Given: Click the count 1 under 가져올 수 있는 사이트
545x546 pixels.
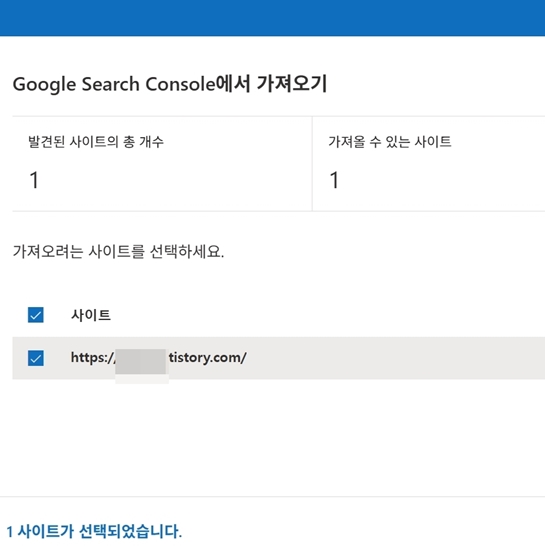Looking at the screenshot, I should click(x=334, y=180).
